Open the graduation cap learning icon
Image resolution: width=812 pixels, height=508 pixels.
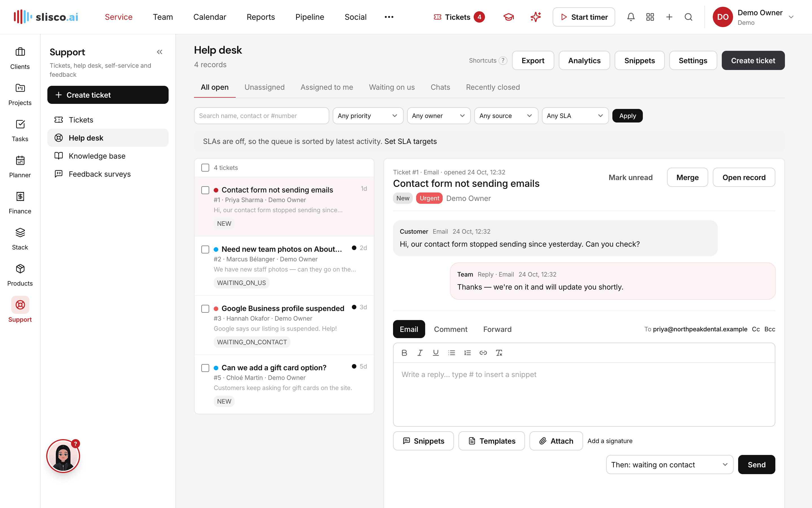(509, 17)
